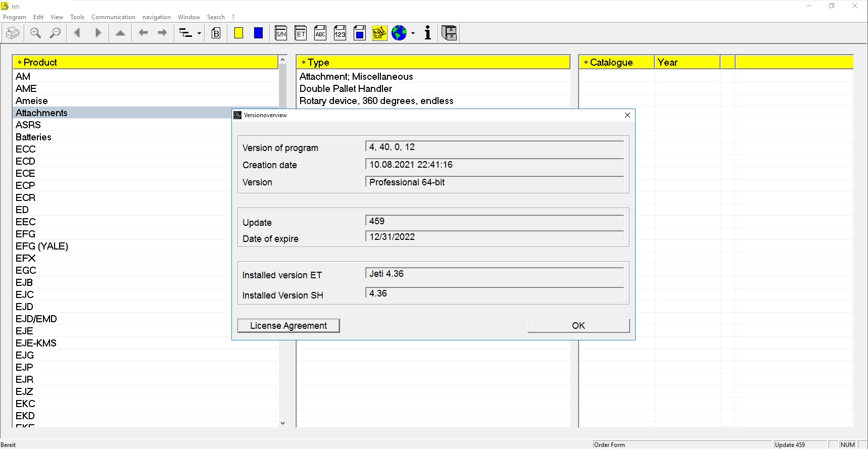Click the Catalogue column header
Screen dimensions: 868x449
(x=617, y=62)
